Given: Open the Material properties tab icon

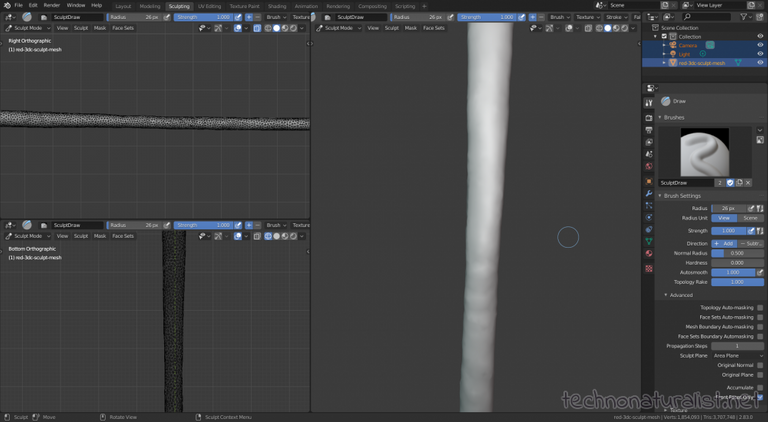Looking at the screenshot, I should tap(649, 254).
